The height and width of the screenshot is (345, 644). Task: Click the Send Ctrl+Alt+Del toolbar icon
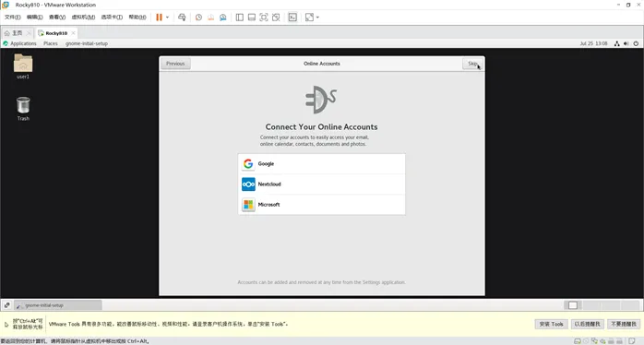tap(182, 18)
